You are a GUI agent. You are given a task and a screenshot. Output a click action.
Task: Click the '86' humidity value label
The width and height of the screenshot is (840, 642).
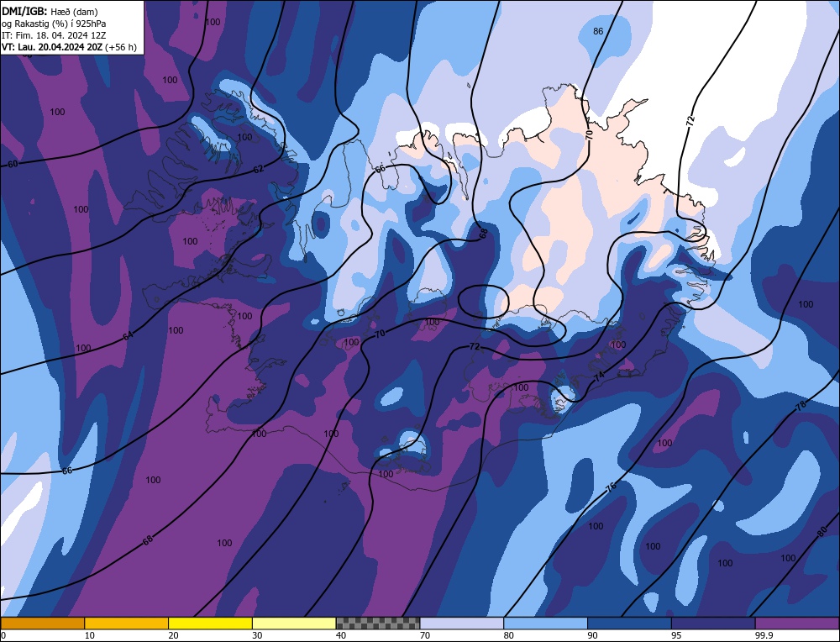(598, 31)
